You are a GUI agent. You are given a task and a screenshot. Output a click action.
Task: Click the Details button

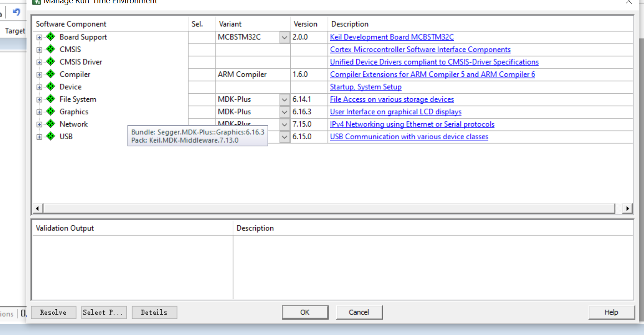coord(154,312)
